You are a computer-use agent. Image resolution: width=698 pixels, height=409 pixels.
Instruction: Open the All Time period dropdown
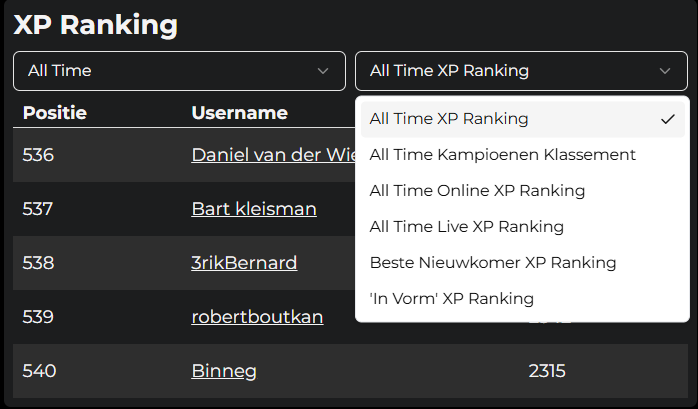point(178,71)
